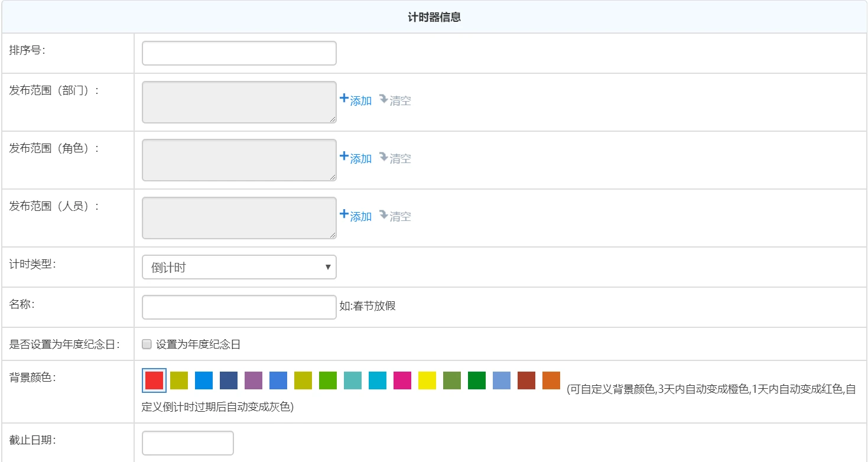
Task: Click the plus icon to add roles
Action: point(345,156)
